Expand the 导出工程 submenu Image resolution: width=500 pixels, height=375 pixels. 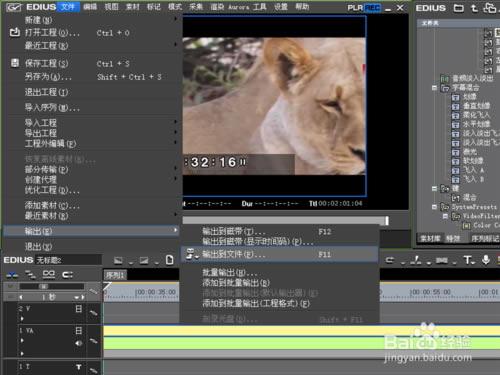coord(175,132)
